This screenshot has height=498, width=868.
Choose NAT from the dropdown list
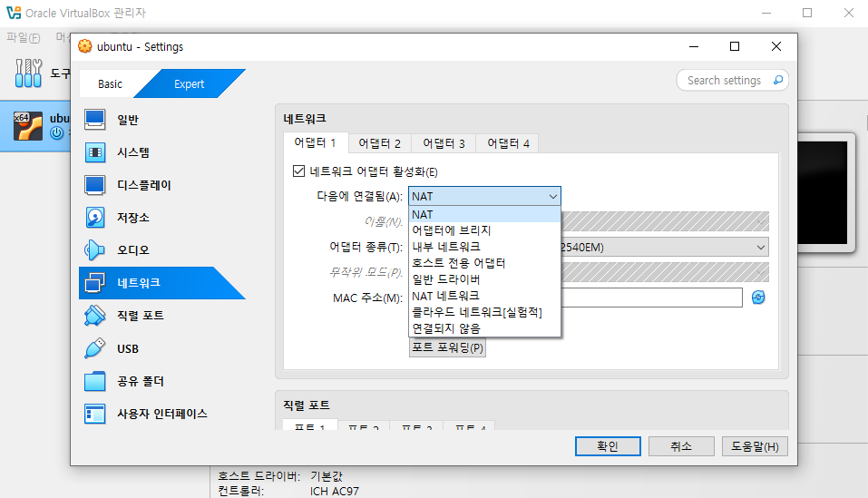(x=484, y=214)
